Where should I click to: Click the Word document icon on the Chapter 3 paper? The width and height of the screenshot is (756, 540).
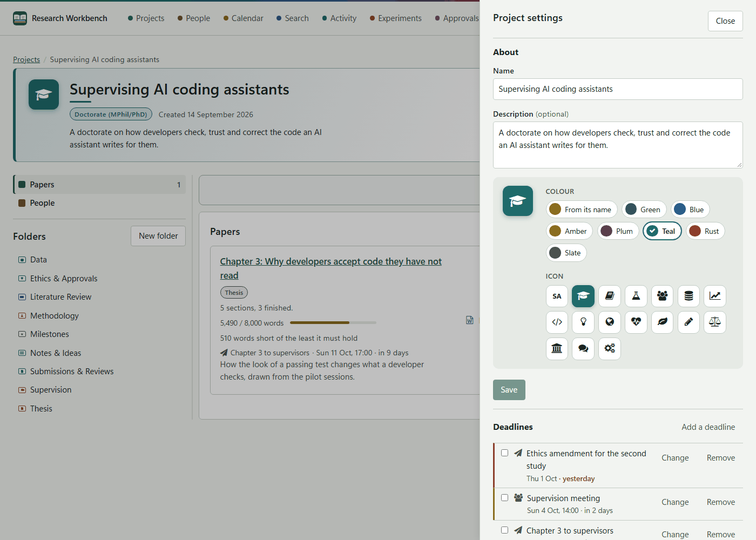tap(470, 320)
